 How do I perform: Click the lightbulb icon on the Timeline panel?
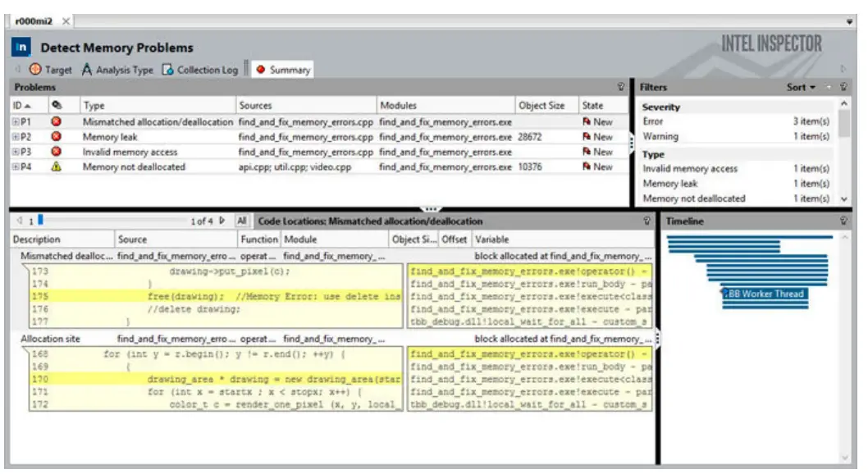pos(843,220)
